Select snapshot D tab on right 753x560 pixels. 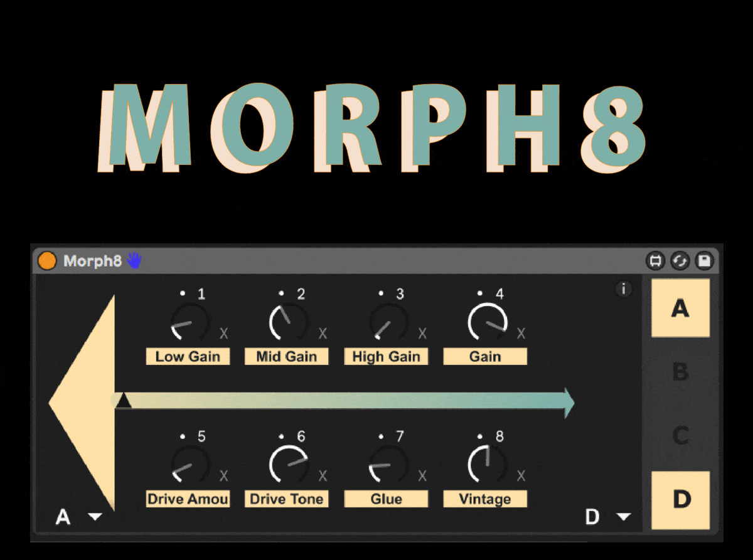(680, 500)
